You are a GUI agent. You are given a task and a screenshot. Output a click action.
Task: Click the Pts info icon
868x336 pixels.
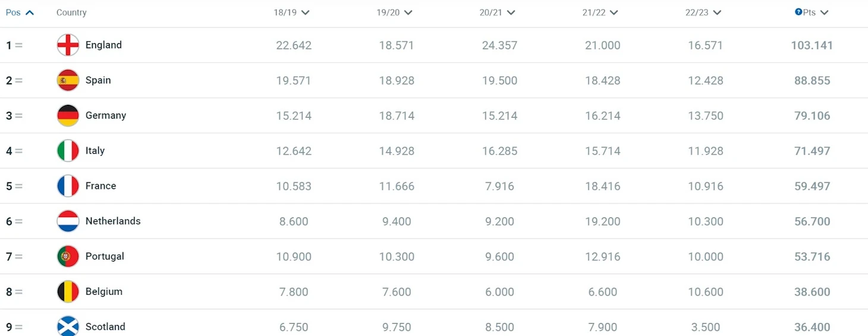[x=798, y=12]
